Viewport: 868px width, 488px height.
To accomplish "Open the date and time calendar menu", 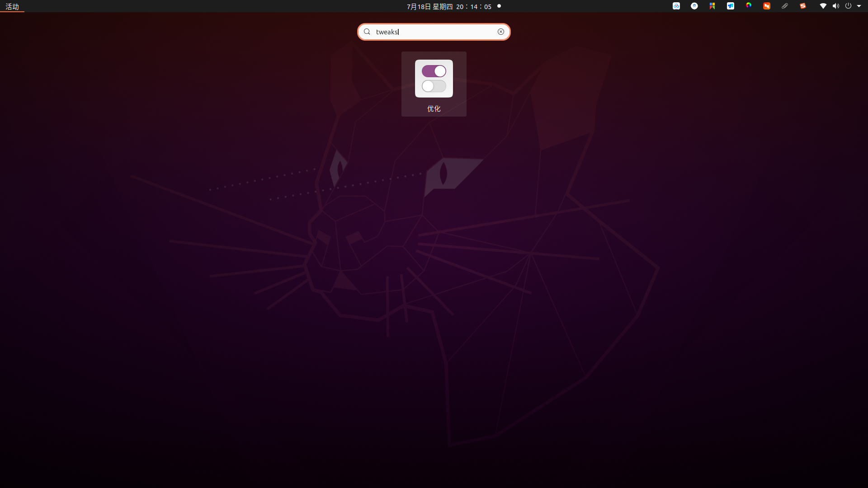I will pos(449,6).
